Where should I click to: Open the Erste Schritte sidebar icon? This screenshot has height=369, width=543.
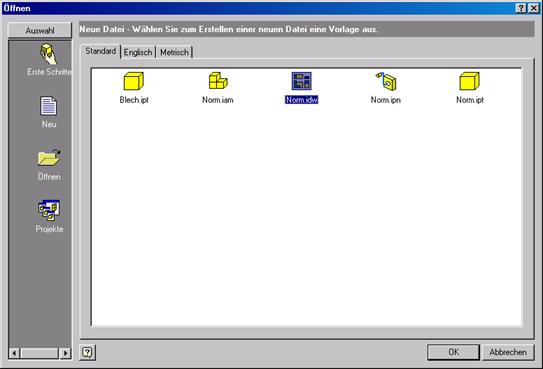point(48,54)
